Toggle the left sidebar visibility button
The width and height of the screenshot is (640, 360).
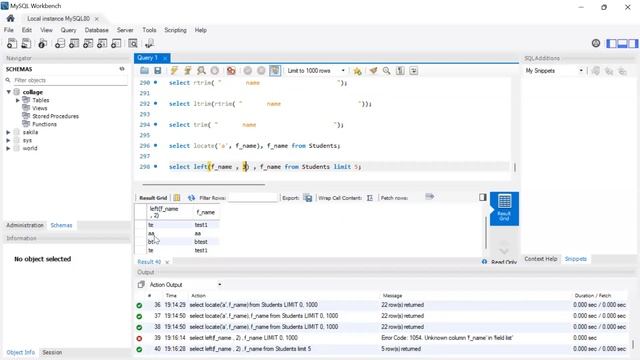611,43
